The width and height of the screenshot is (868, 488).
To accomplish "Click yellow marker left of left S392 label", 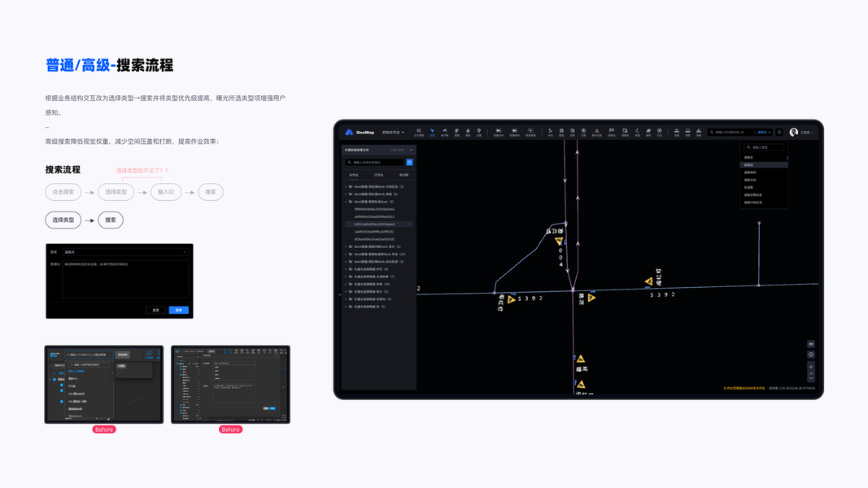I will pos(512,299).
